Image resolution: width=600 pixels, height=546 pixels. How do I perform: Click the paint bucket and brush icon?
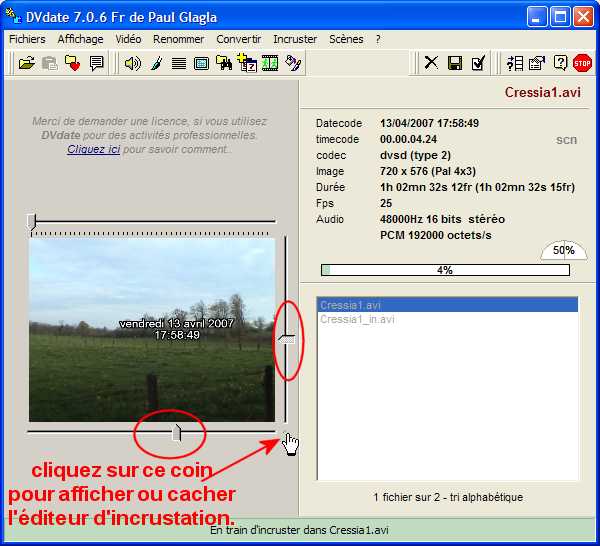293,63
